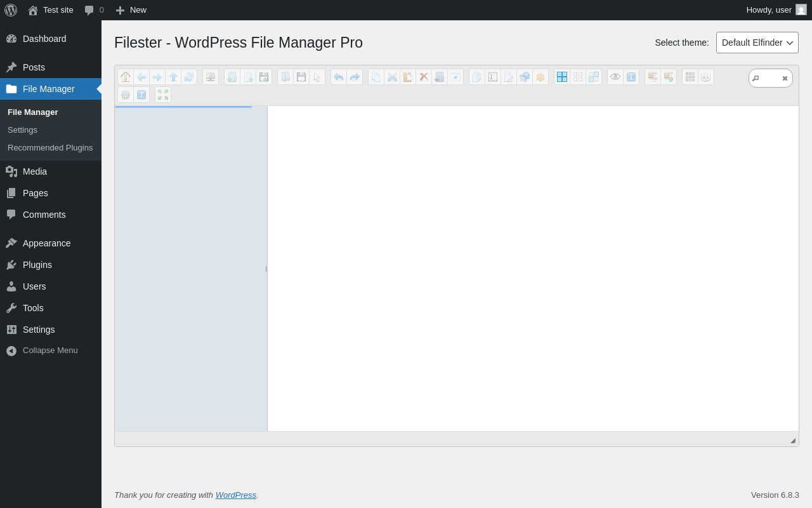Open Comments in the sidebar

pos(51,215)
